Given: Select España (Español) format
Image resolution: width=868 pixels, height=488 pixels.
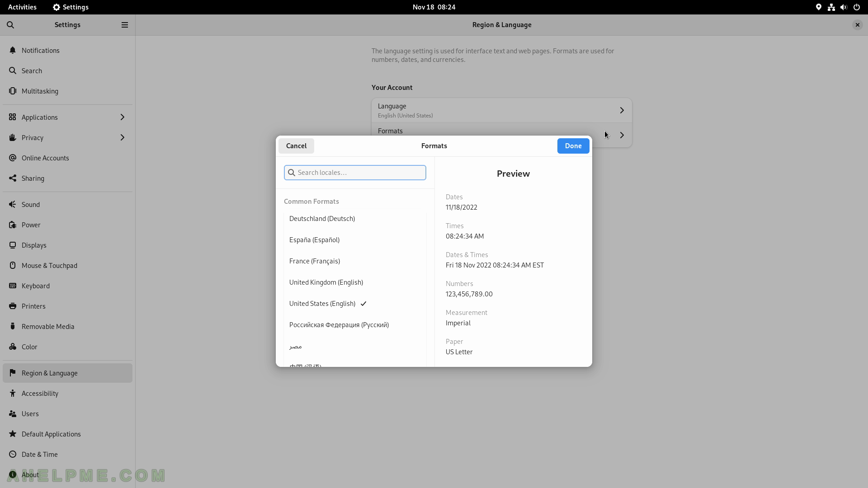Looking at the screenshot, I should [x=355, y=240].
